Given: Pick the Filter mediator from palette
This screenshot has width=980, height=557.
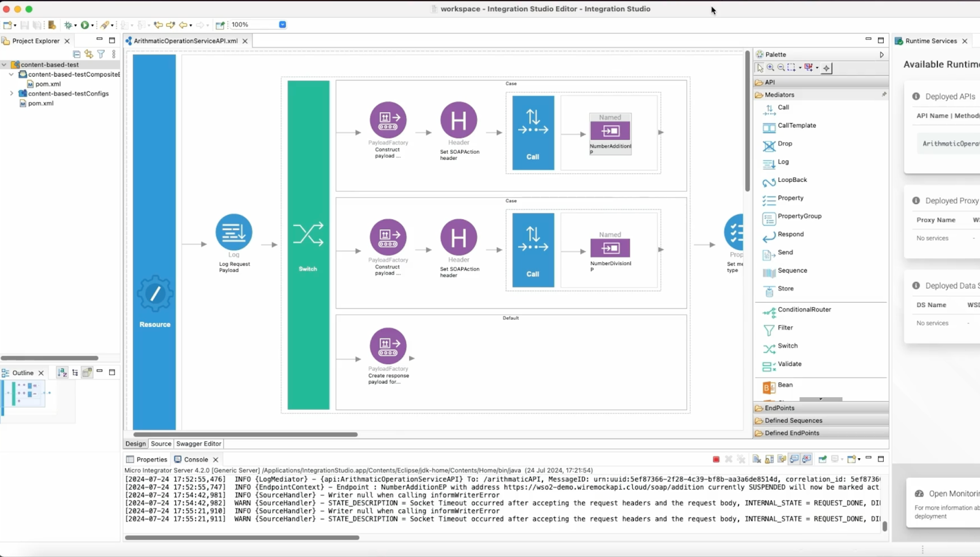Looking at the screenshot, I should 778,328.
